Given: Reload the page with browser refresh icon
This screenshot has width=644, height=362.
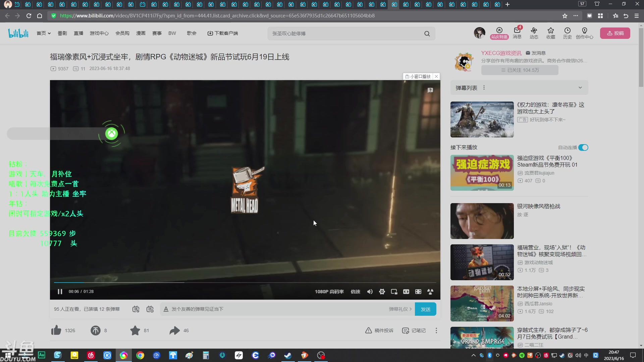Looking at the screenshot, I should coord(29,16).
